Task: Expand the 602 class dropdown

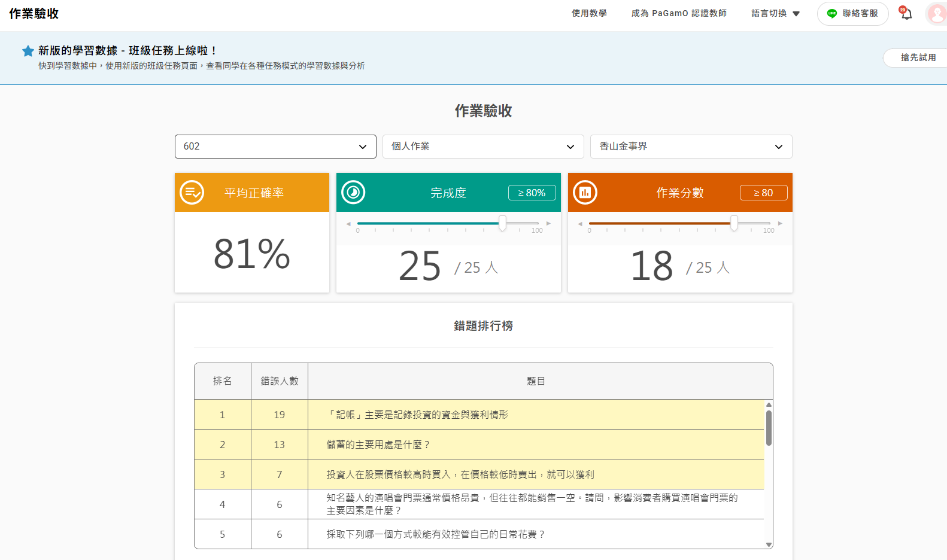Action: coord(275,147)
